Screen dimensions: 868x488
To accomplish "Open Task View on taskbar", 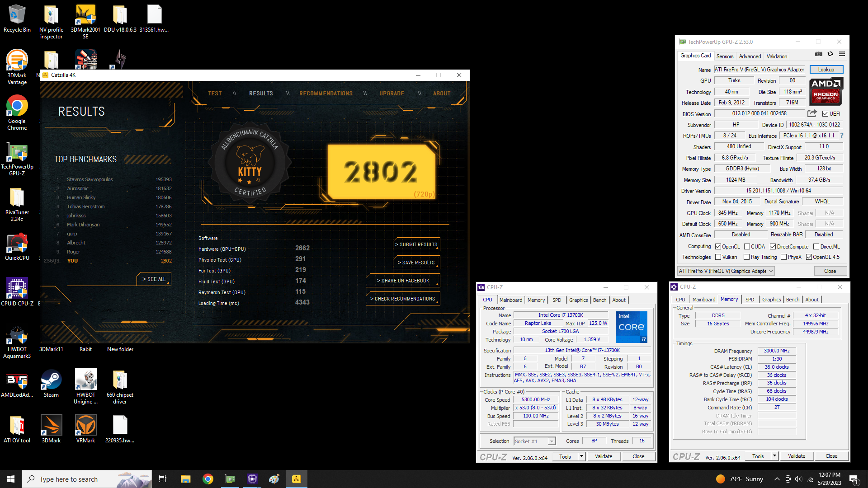I will coord(163,479).
